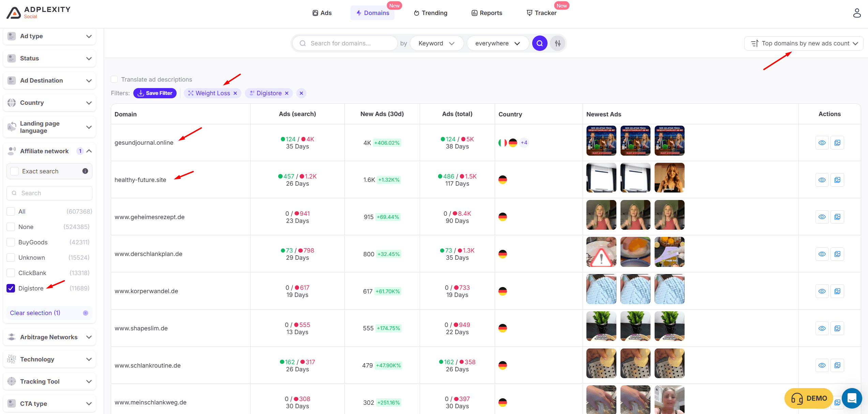The height and width of the screenshot is (414, 868).
Task: Click the Save Filter button
Action: pyautogui.click(x=155, y=93)
